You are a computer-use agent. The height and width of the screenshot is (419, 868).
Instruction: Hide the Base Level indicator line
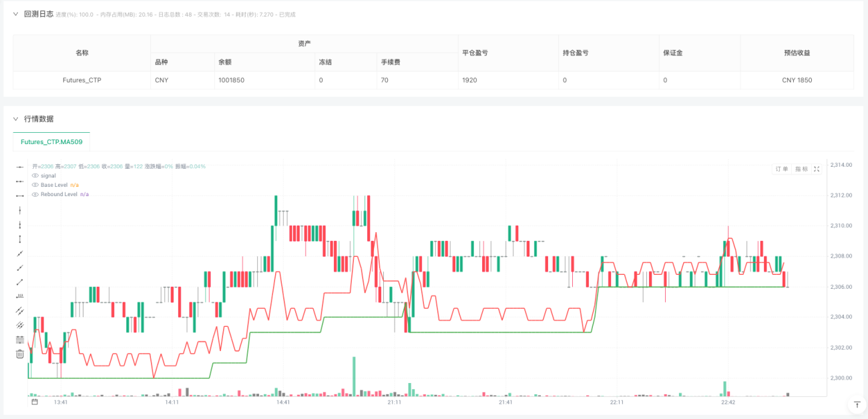point(35,185)
